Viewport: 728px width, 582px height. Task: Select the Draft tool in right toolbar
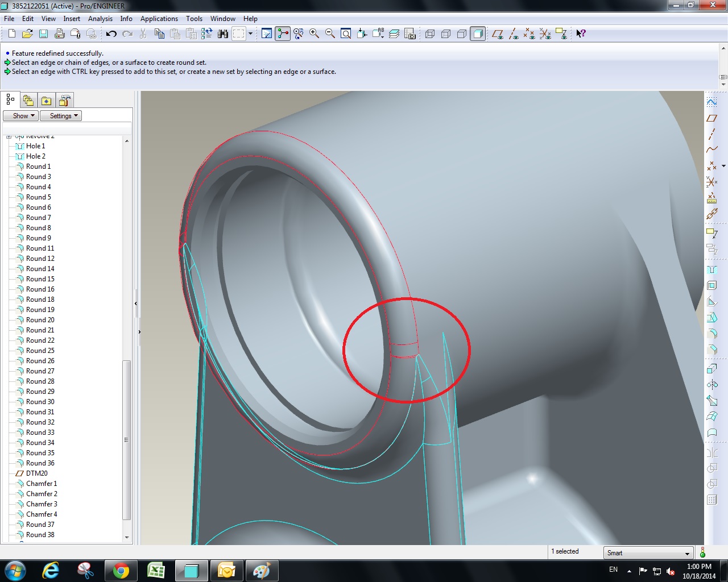pos(712,318)
